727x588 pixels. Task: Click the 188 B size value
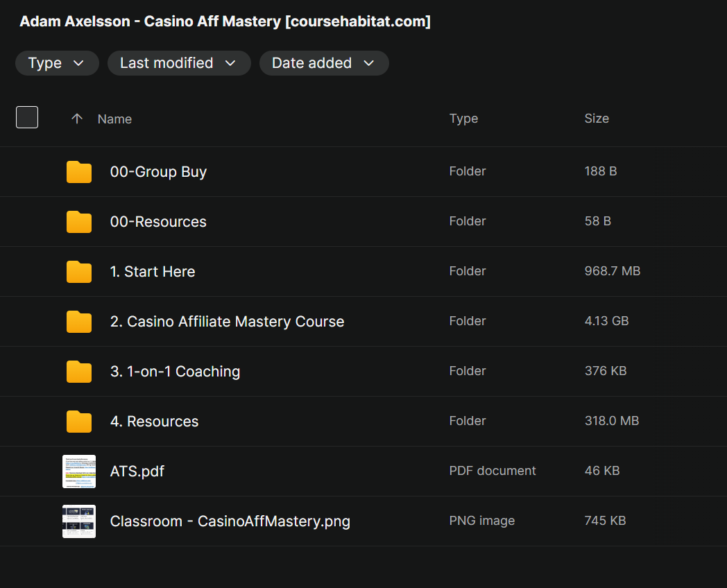(x=601, y=171)
